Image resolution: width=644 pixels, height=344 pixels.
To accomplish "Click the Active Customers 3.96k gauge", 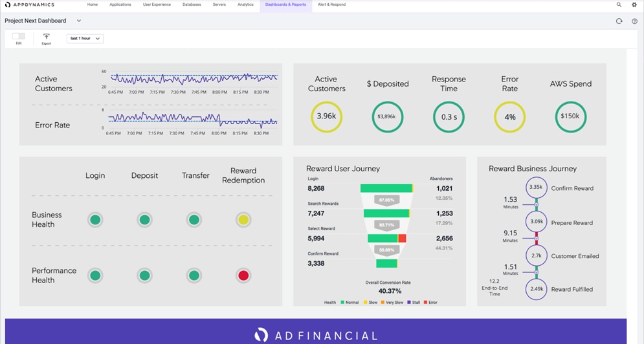I will click(326, 117).
